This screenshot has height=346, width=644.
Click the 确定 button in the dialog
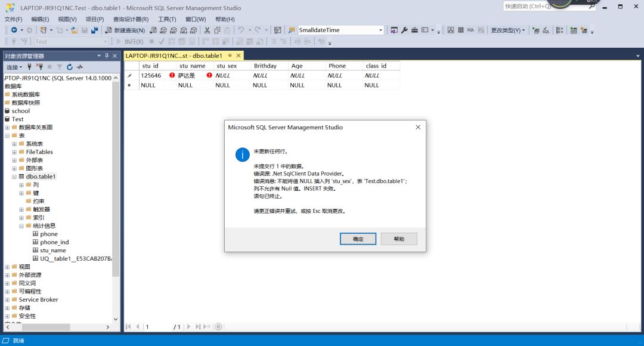358,239
